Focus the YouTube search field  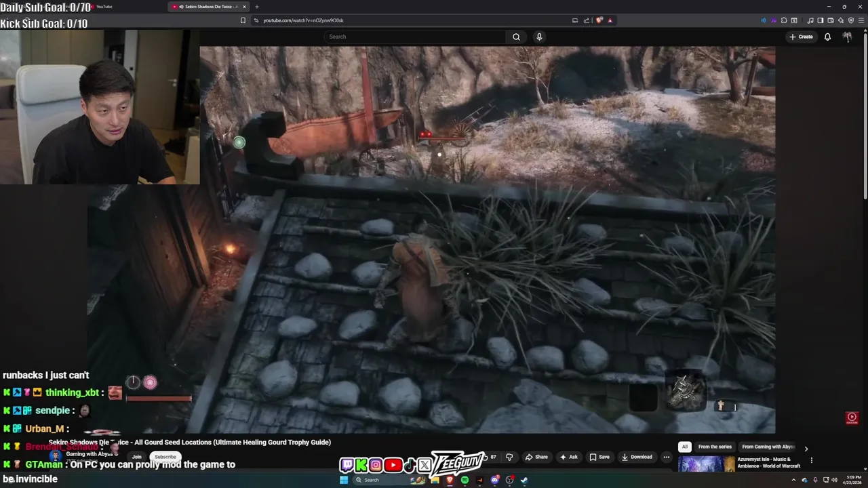[415, 37]
